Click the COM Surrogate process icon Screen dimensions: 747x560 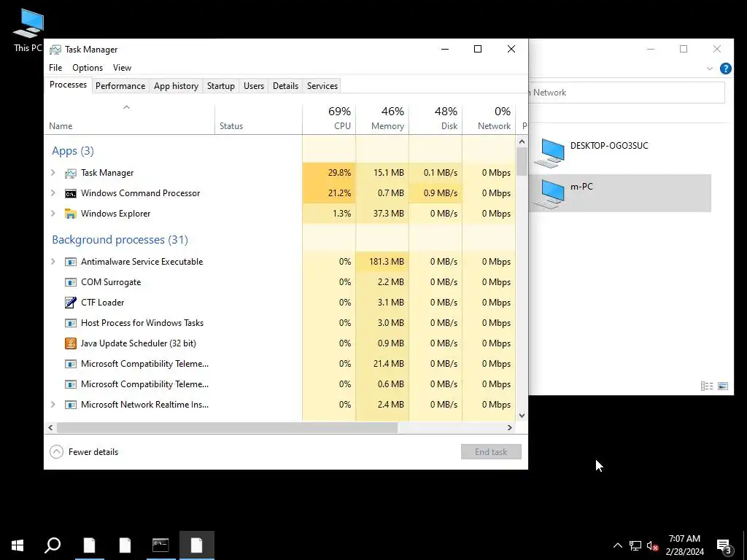coord(71,282)
